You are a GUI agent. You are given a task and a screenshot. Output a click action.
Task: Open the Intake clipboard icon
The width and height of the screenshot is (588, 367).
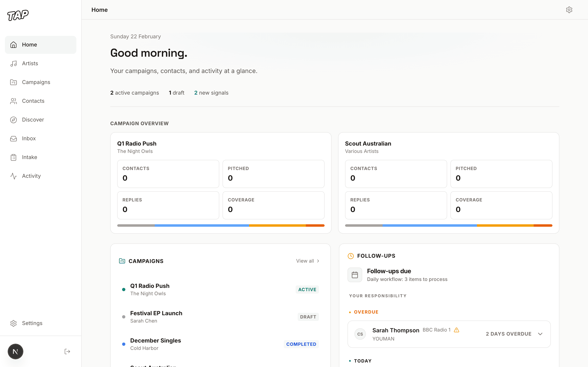pyautogui.click(x=13, y=157)
